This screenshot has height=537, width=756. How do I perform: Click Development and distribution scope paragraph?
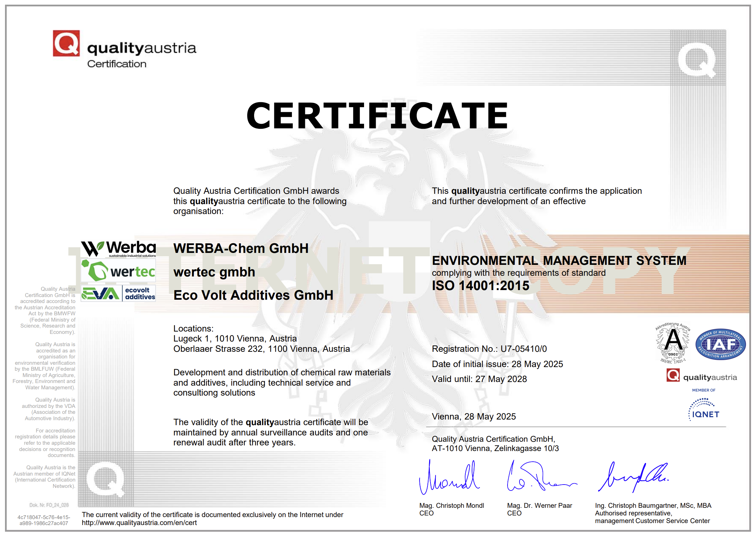[282, 382]
